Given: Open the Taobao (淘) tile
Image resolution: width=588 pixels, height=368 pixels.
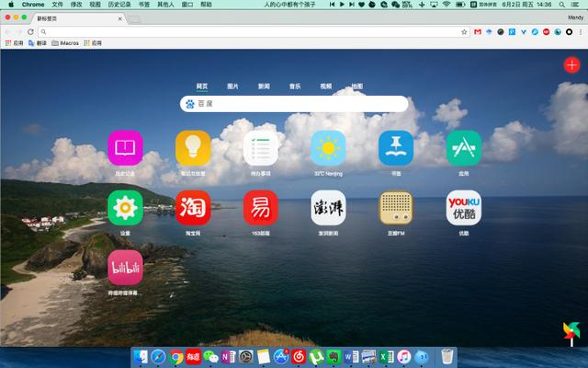Looking at the screenshot, I should coord(193,208).
